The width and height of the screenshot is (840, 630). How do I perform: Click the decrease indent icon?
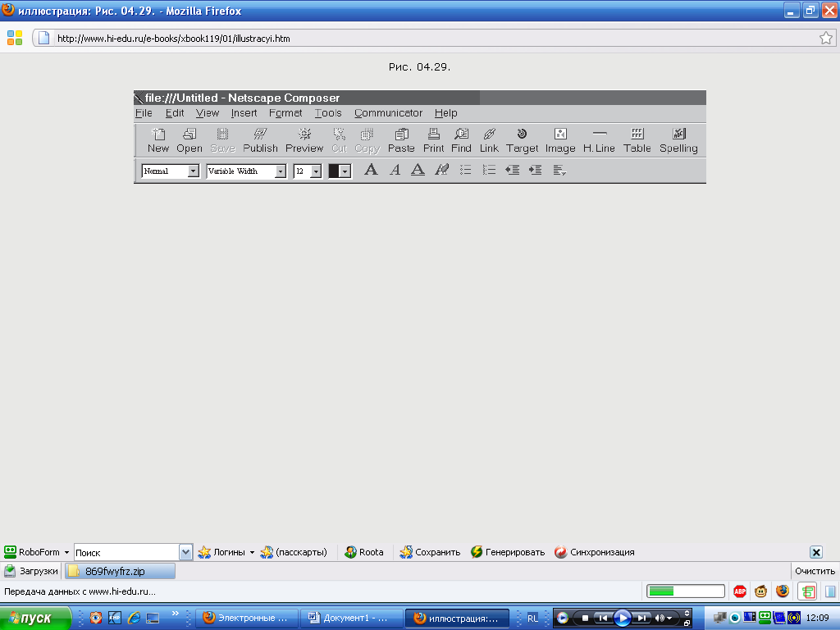[x=512, y=171]
